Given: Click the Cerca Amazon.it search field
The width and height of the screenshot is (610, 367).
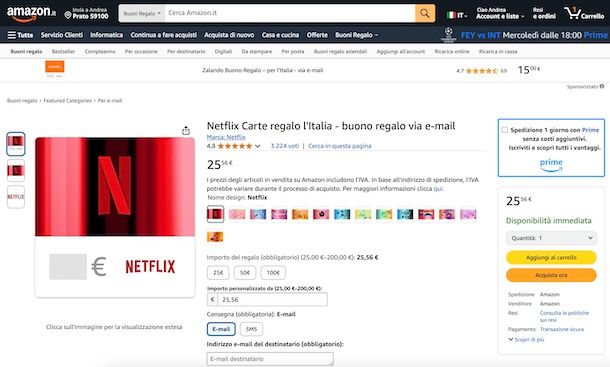Looking at the screenshot, I should click(290, 13).
